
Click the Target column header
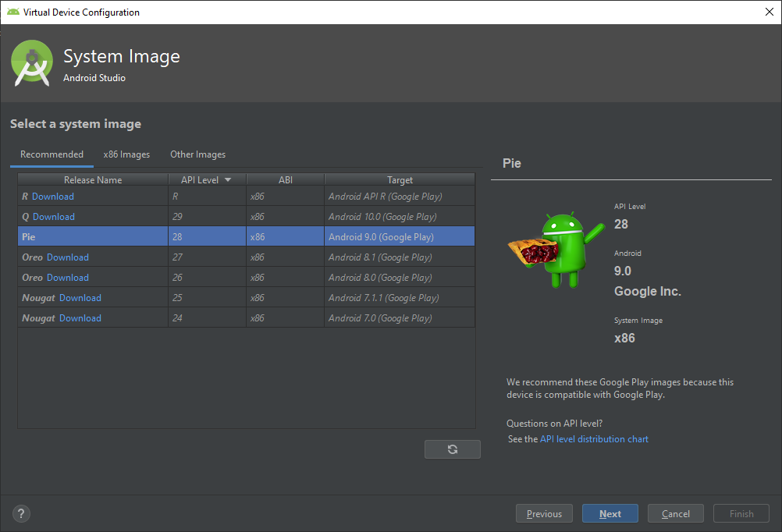point(400,179)
